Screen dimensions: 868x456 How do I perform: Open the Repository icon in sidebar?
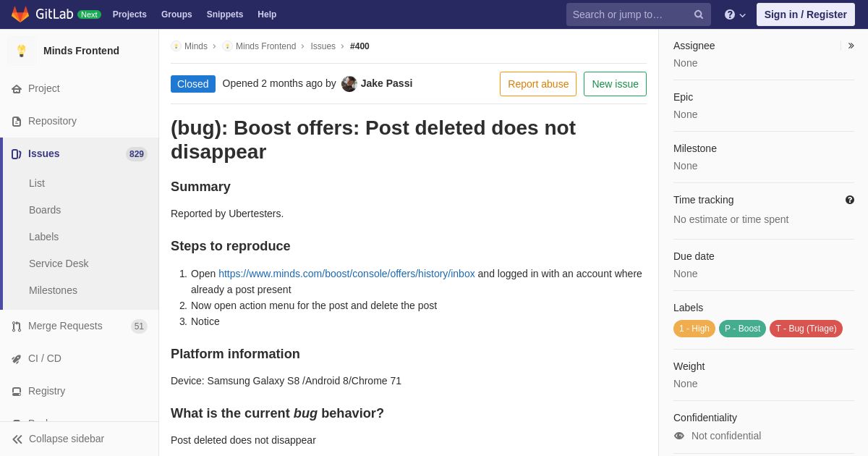click(x=17, y=122)
